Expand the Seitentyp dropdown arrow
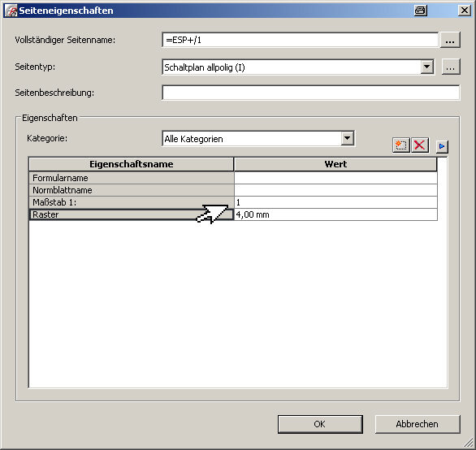This screenshot has width=476, height=450. pos(426,67)
